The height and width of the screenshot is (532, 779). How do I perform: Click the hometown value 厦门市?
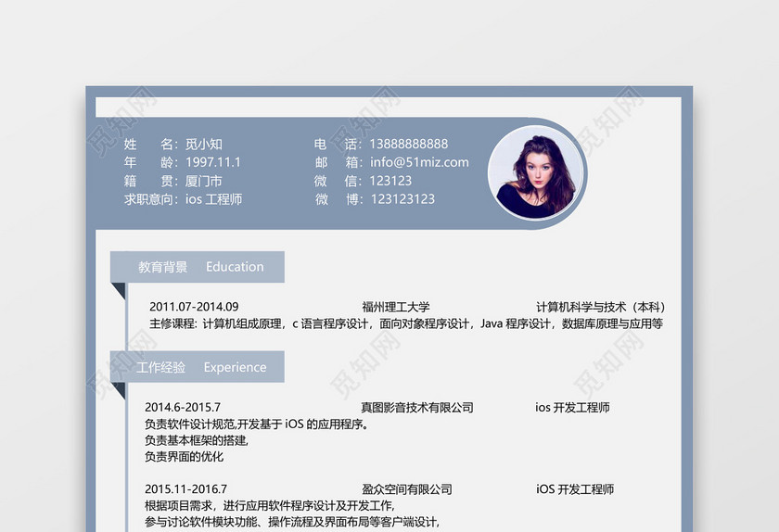pos(204,181)
